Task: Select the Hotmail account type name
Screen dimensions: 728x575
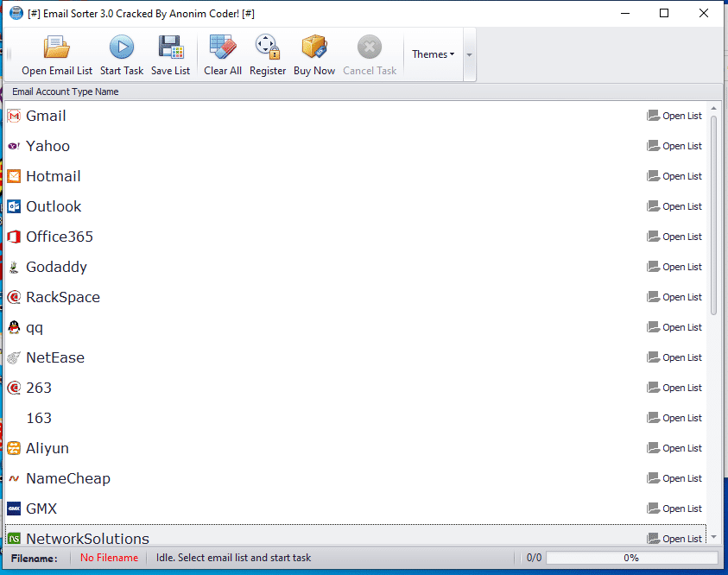Action: point(54,176)
